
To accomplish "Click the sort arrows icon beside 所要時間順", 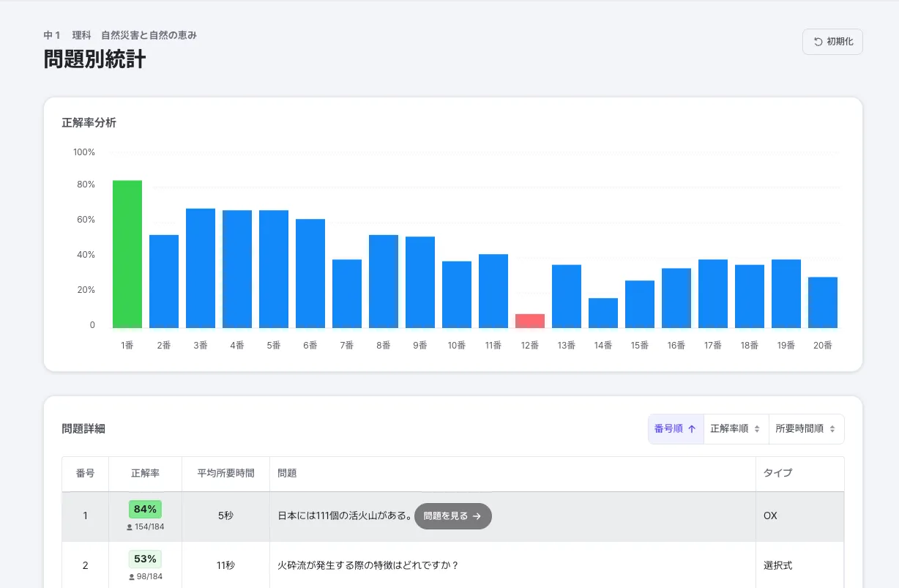I will click(x=832, y=429).
